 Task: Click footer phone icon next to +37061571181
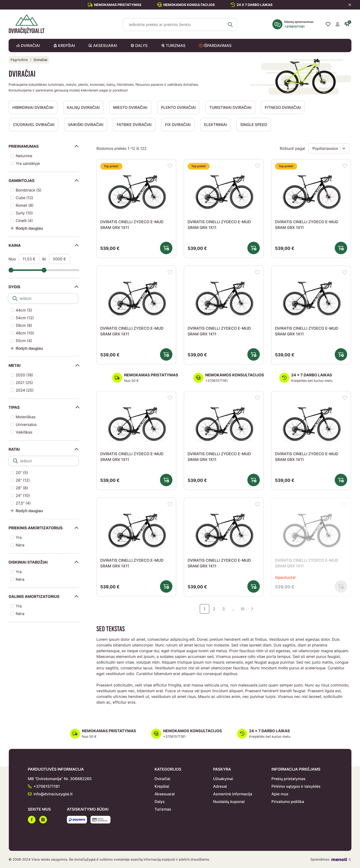click(x=30, y=786)
